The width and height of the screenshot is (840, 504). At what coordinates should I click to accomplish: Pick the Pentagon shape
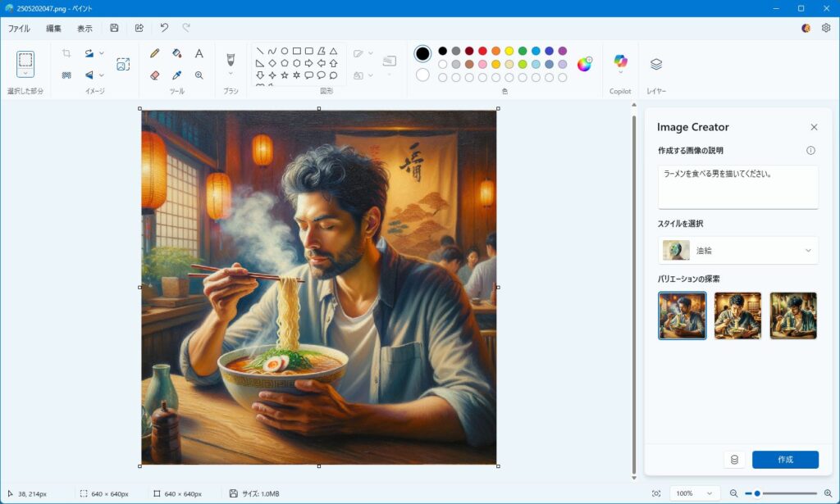coord(285,63)
